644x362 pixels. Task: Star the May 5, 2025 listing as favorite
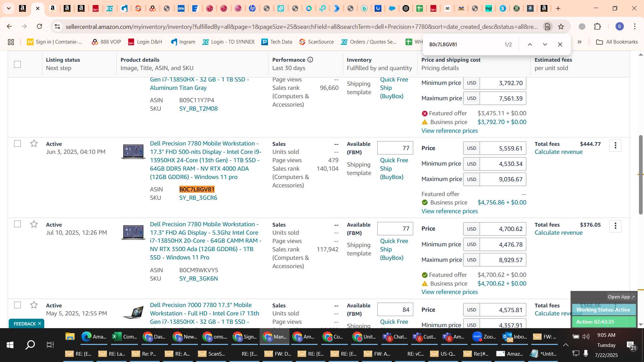34,305
